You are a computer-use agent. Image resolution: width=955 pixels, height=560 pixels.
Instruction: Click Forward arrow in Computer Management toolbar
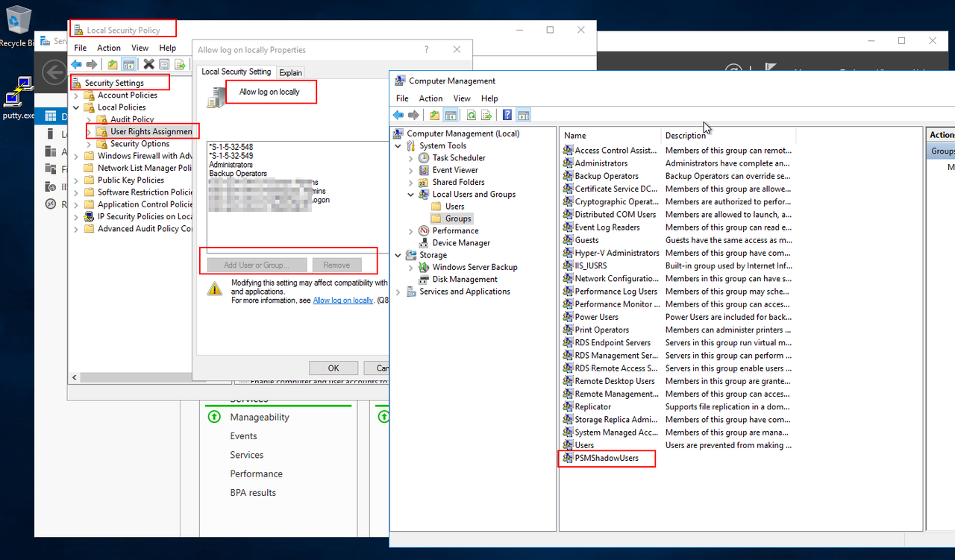coord(413,115)
